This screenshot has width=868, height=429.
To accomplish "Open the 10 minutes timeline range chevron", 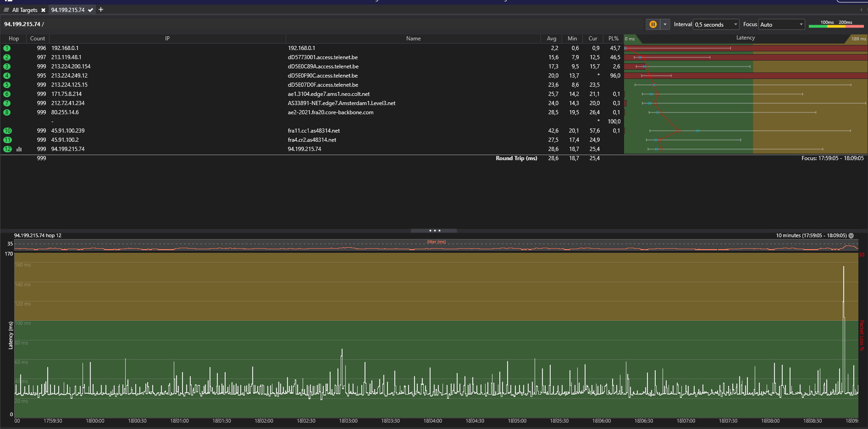I will (x=851, y=235).
